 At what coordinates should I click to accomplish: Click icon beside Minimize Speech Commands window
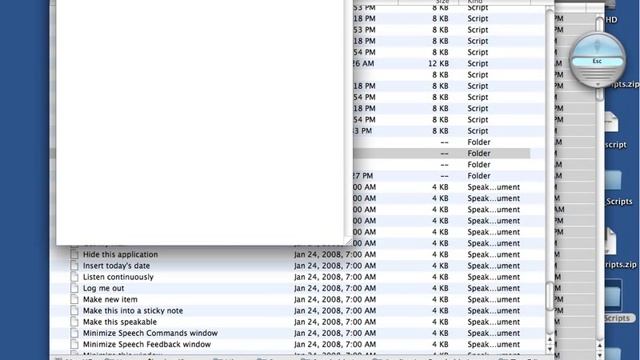[74, 333]
